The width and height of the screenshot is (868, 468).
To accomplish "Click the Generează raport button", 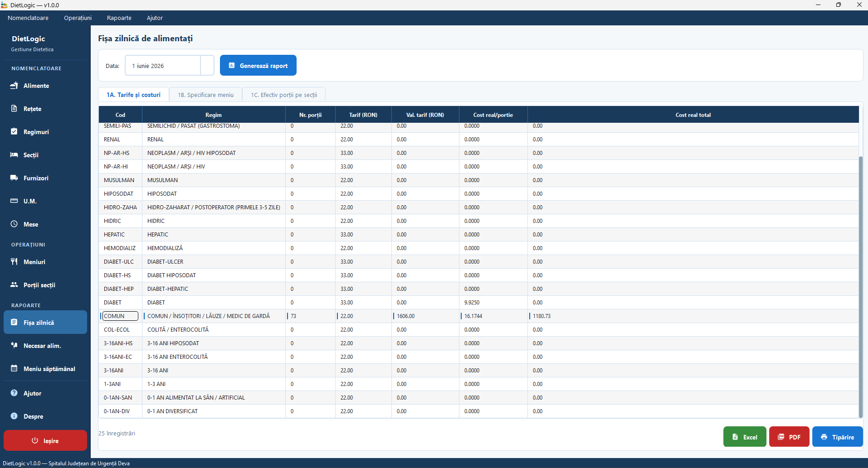I will [x=258, y=65].
